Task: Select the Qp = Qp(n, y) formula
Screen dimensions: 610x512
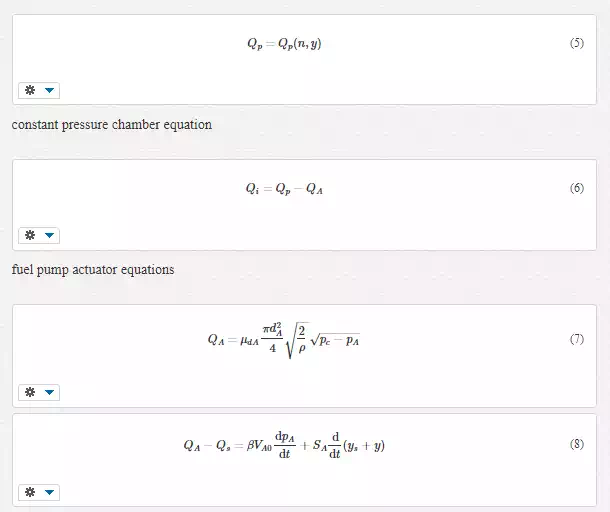Action: (284, 44)
